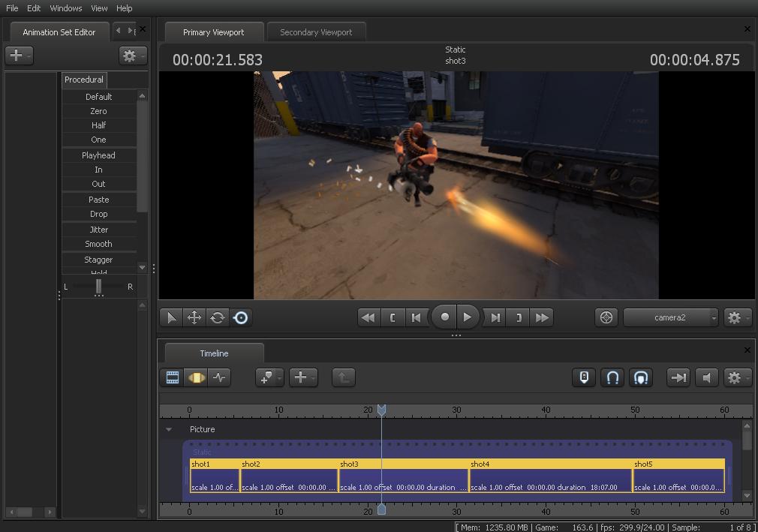Screen dimensions: 758x532
Task: Switch to the Clip Editor mode
Action: tap(173, 377)
